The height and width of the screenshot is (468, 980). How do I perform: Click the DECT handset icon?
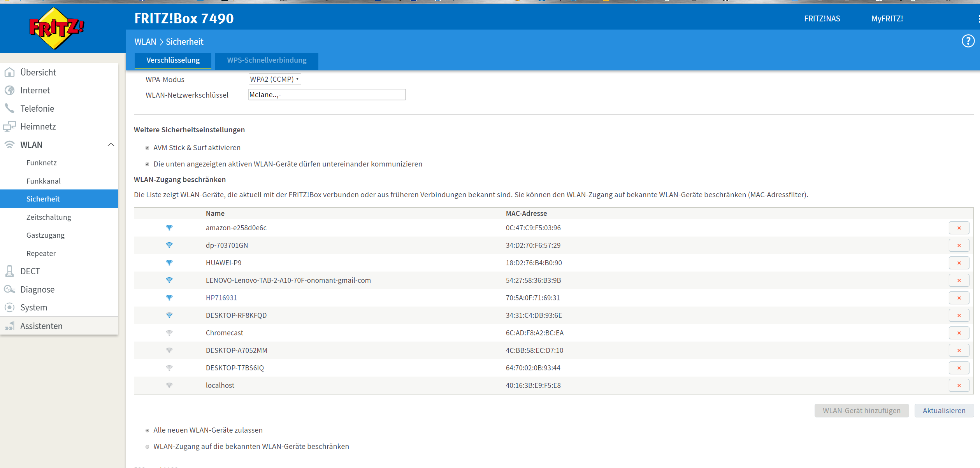point(9,271)
